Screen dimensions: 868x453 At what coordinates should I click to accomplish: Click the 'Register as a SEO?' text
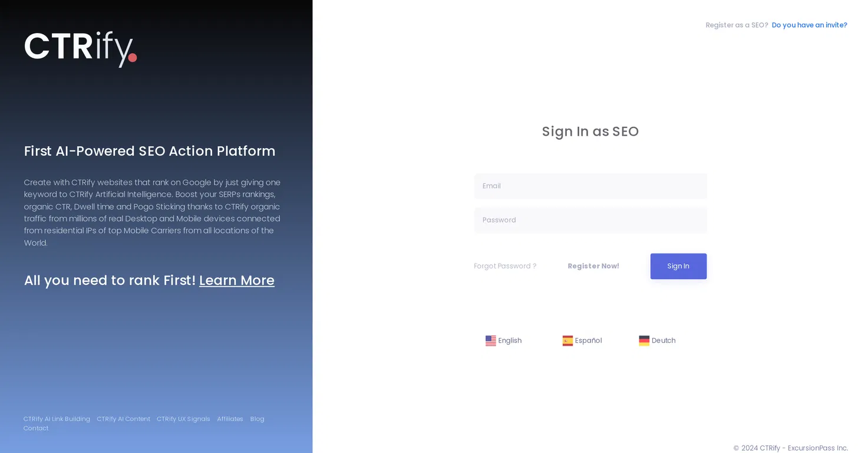click(x=737, y=25)
